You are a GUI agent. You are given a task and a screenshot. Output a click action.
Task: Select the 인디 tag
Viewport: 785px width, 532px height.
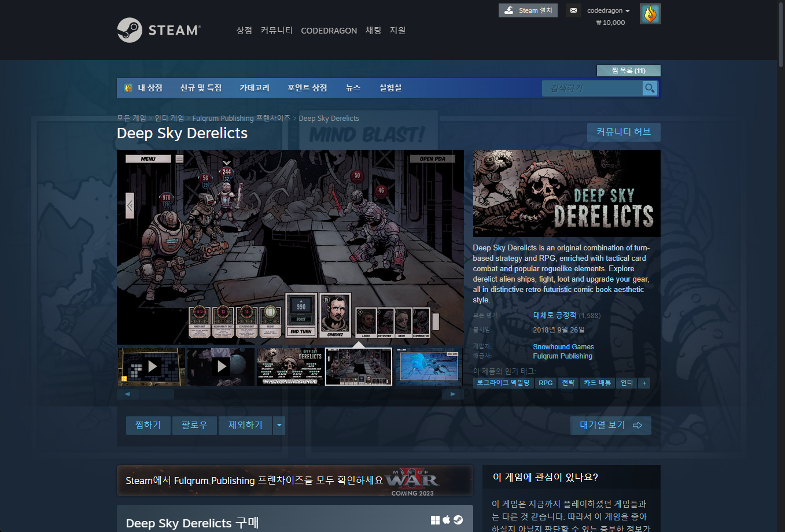[626, 383]
